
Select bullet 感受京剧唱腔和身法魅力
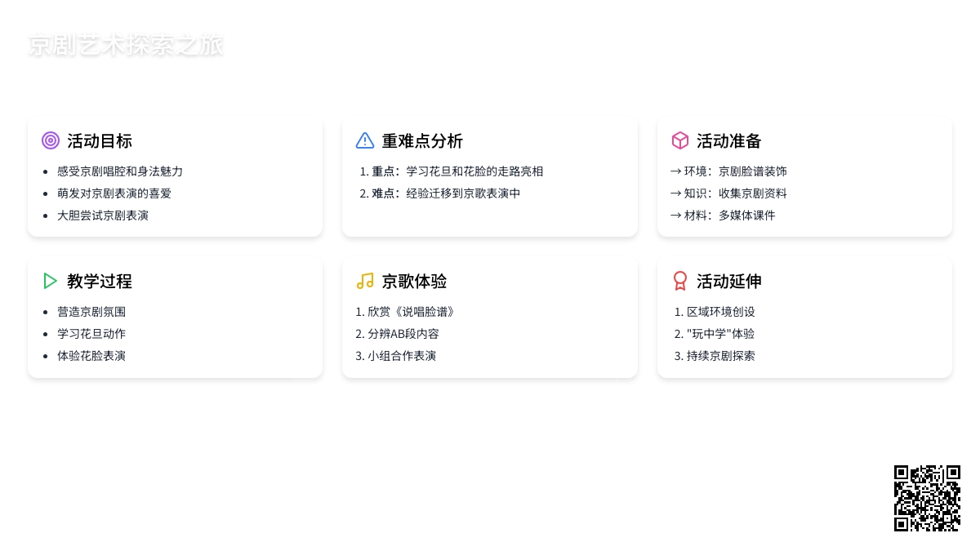[x=120, y=171]
